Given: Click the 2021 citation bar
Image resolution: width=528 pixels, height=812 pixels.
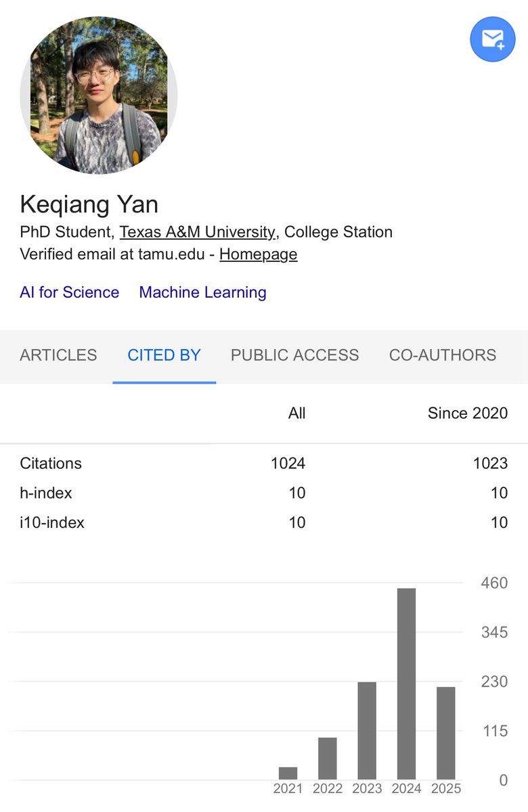Looking at the screenshot, I should [x=288, y=773].
